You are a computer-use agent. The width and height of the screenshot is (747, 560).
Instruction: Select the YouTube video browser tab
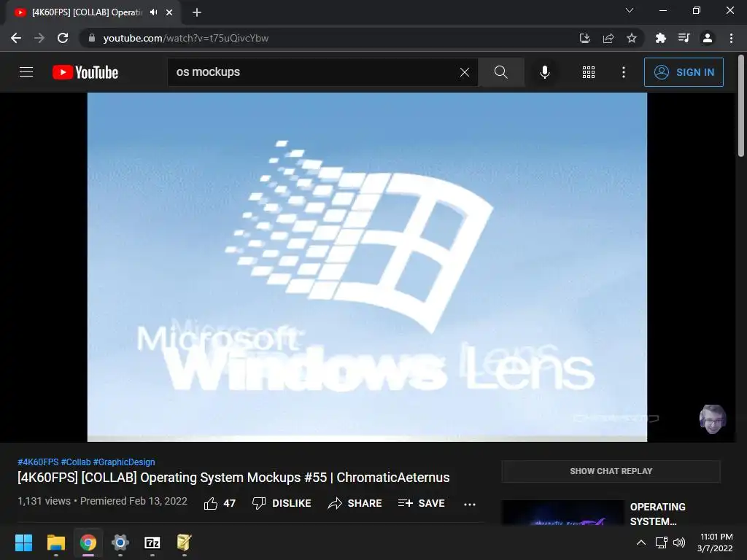(x=93, y=12)
